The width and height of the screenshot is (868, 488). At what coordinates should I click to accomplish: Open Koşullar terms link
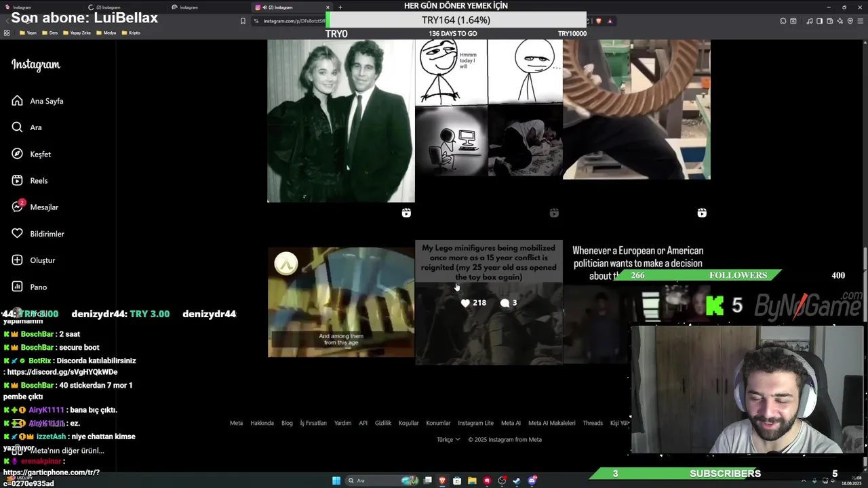(408, 423)
